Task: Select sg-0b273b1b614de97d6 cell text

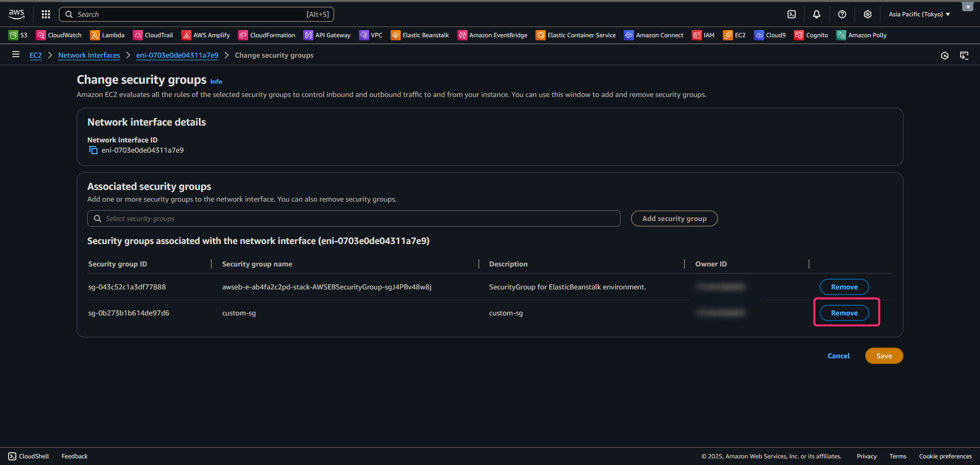Action: pyautogui.click(x=129, y=313)
